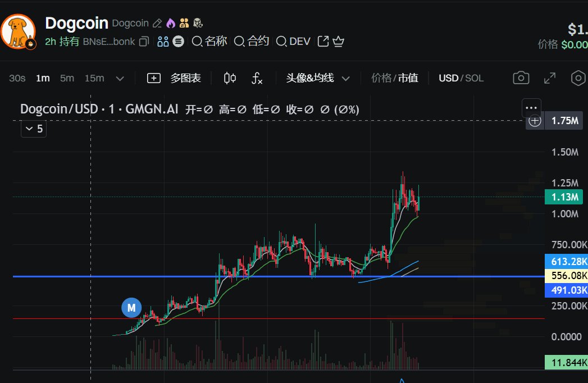
Task: Click the round gray Solana icon
Action: click(178, 41)
